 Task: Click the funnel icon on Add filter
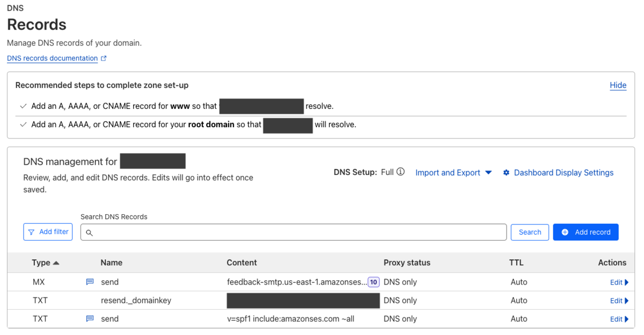pos(32,232)
